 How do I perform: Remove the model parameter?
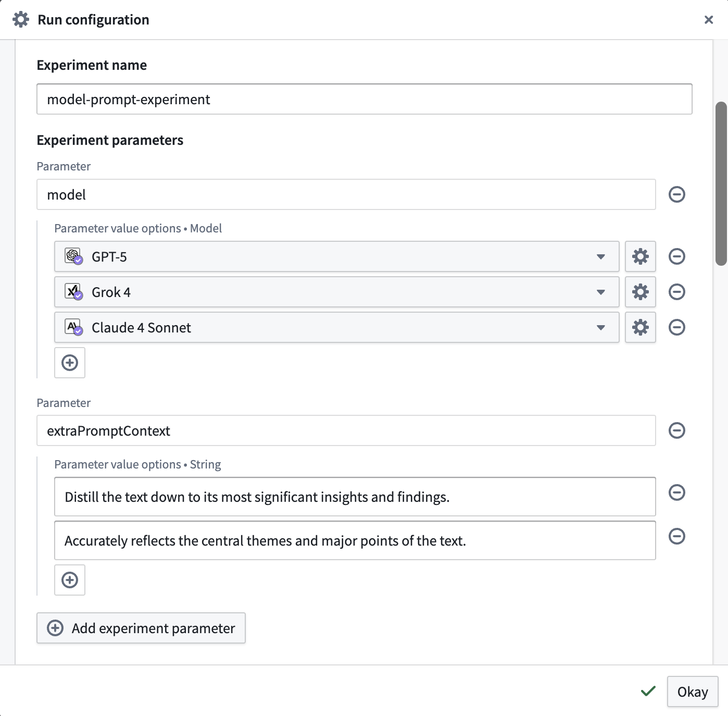(676, 194)
